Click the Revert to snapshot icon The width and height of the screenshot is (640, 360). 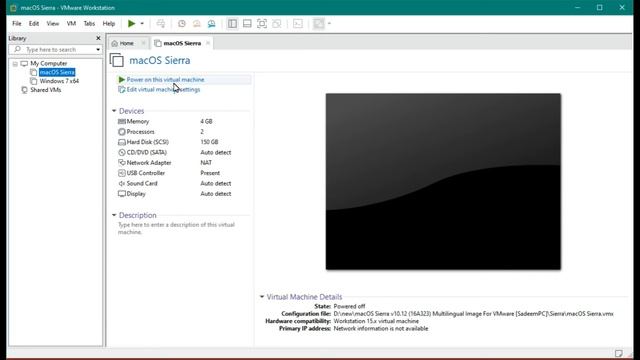[x=197, y=24]
